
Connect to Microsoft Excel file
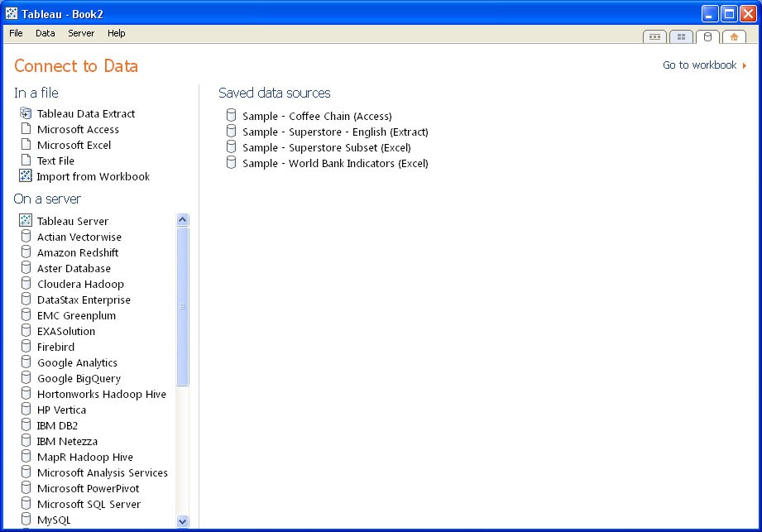point(74,145)
